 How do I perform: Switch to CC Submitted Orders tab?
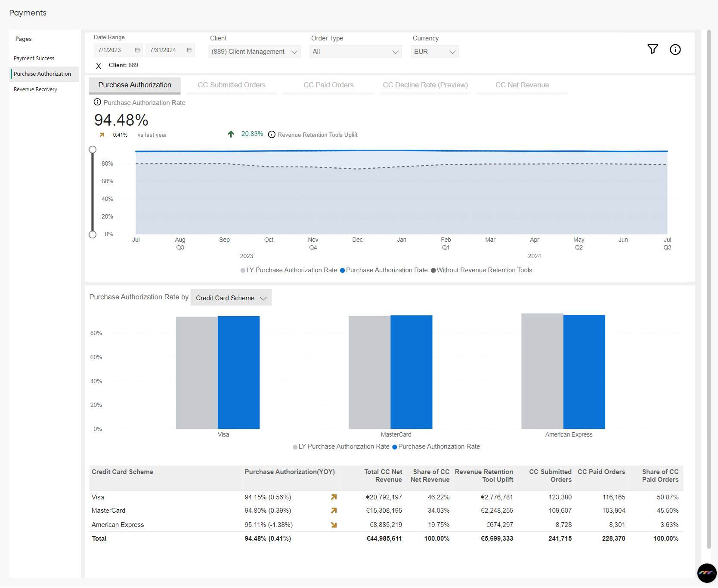(x=232, y=85)
